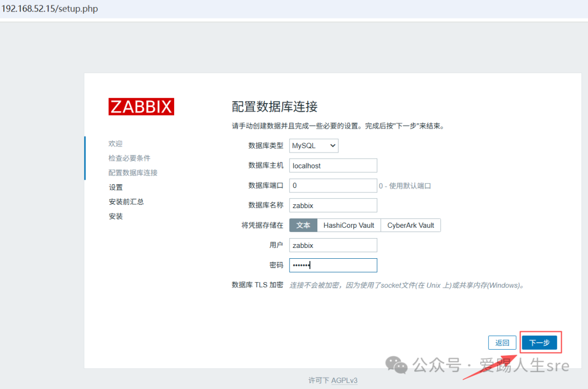The height and width of the screenshot is (389, 588).
Task: Click the 返回 button
Action: [502, 343]
